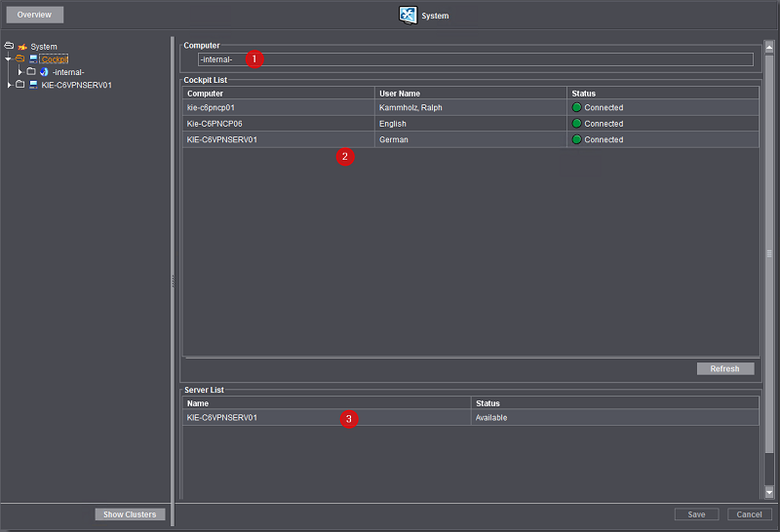The height and width of the screenshot is (532, 780).
Task: Click green Connected indicator for Kie-C6PNCP06
Action: pyautogui.click(x=576, y=124)
